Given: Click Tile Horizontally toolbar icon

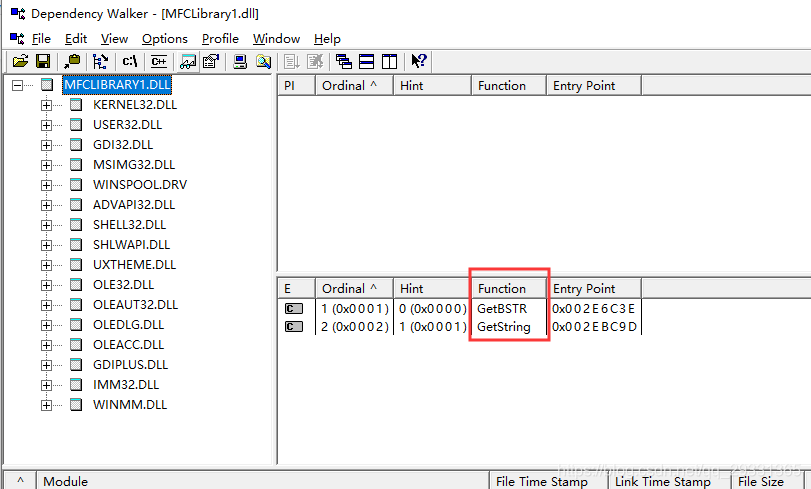Looking at the screenshot, I should (x=366, y=62).
